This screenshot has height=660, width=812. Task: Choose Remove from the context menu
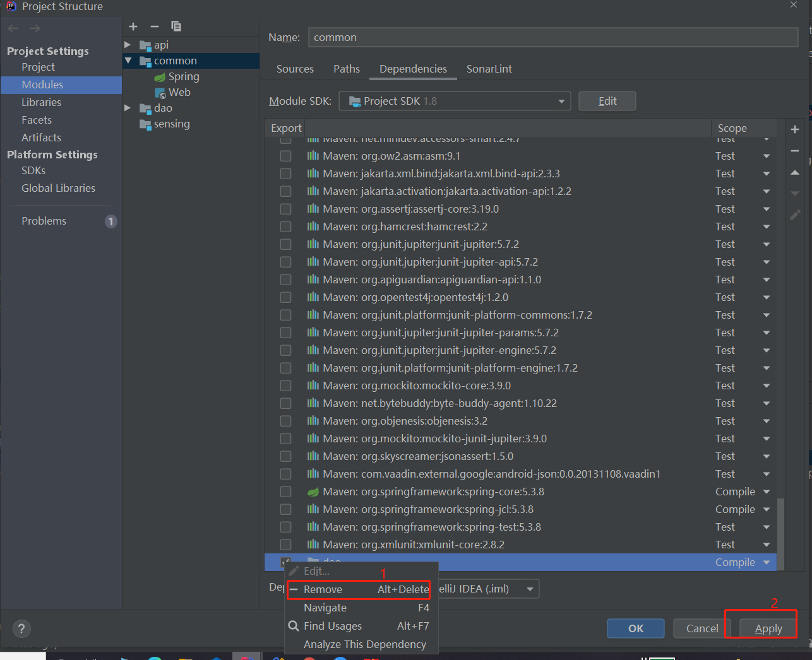coord(359,589)
